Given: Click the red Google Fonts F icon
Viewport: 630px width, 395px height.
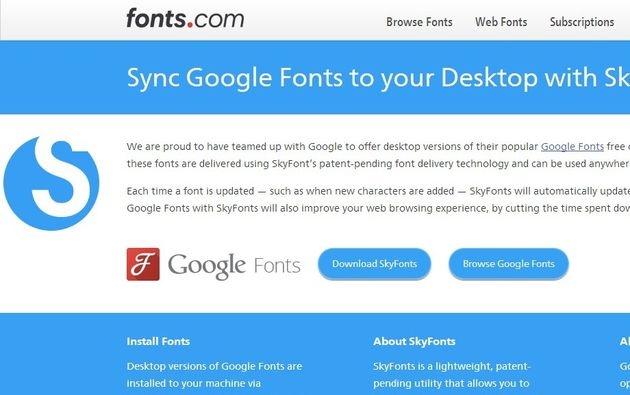Looking at the screenshot, I should 143,264.
